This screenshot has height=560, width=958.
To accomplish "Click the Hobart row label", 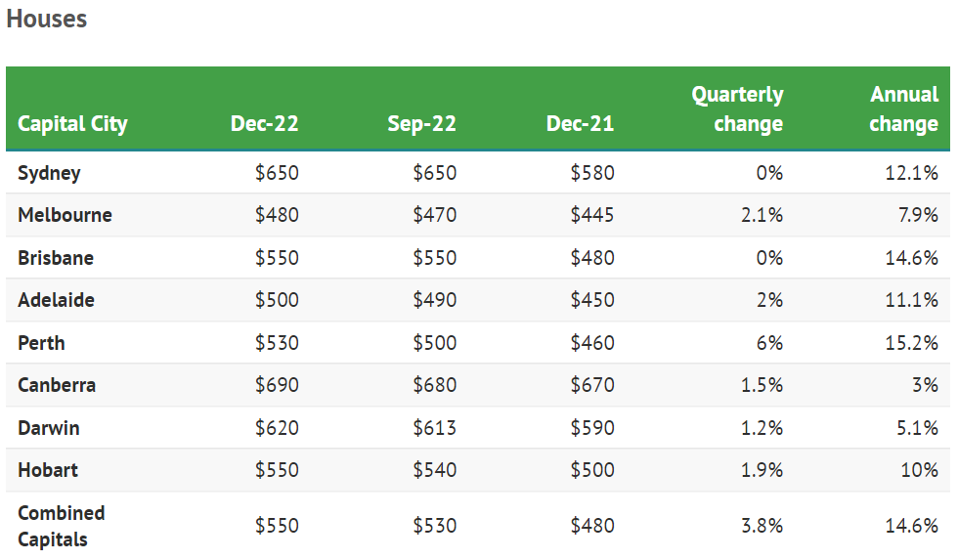I will coord(48,470).
